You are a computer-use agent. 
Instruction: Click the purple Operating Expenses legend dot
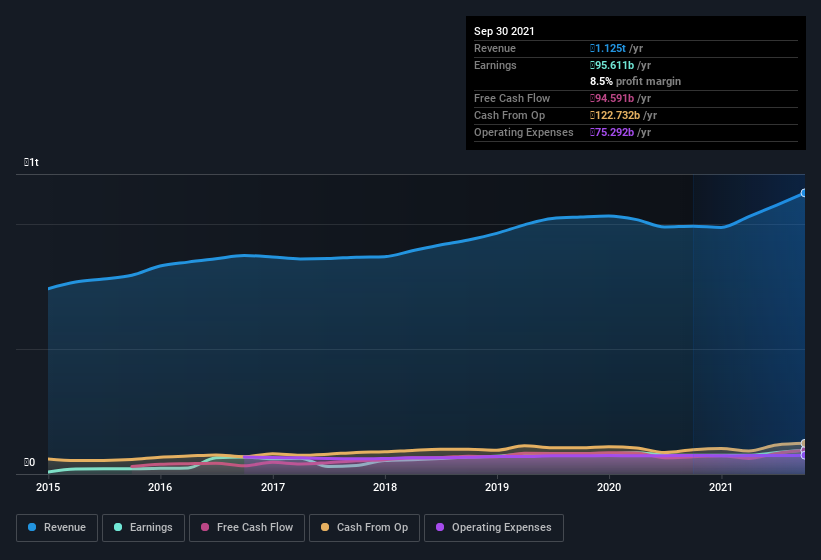(440, 528)
